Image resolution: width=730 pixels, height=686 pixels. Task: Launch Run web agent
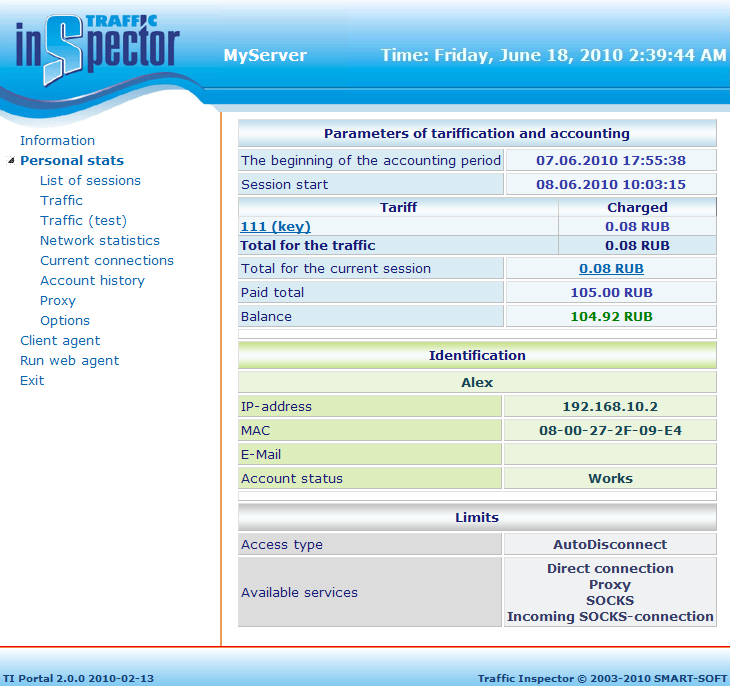click(69, 361)
